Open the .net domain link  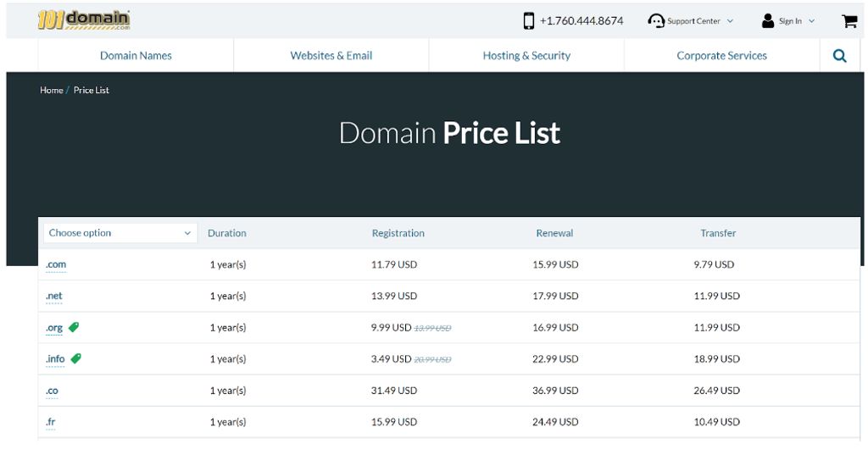pos(53,297)
